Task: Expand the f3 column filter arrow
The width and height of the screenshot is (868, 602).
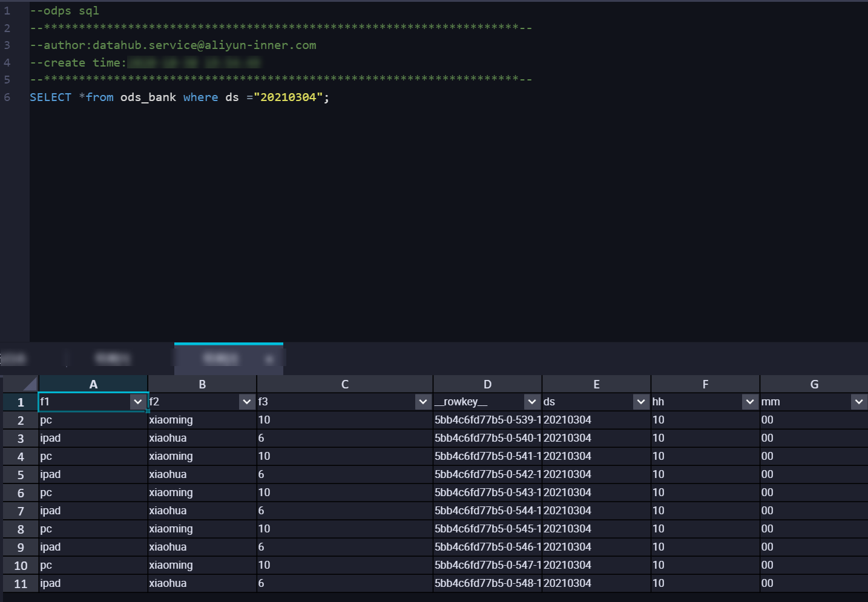Action: pos(423,402)
